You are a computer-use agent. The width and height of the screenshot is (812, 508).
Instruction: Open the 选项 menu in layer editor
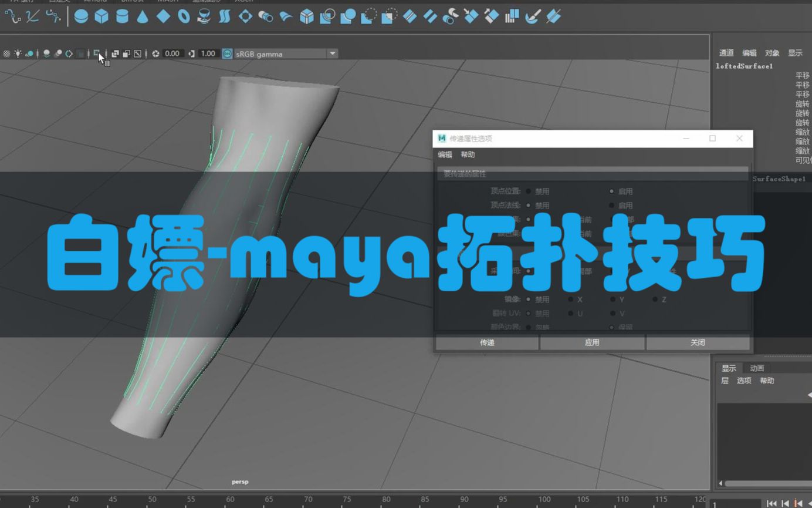click(x=744, y=381)
